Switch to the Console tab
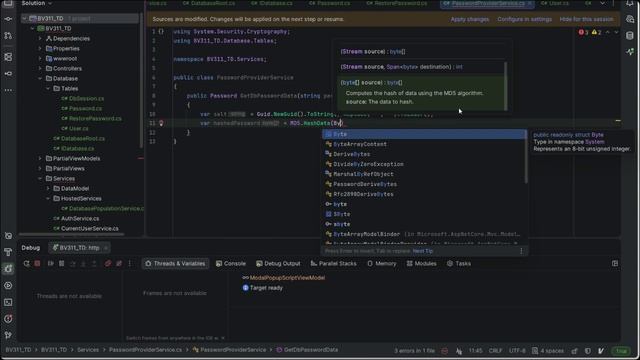This screenshot has width=640, height=360. pos(231,264)
